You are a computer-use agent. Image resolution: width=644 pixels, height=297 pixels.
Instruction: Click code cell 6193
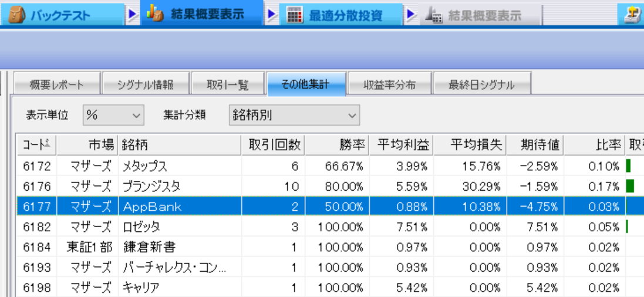[37, 267]
